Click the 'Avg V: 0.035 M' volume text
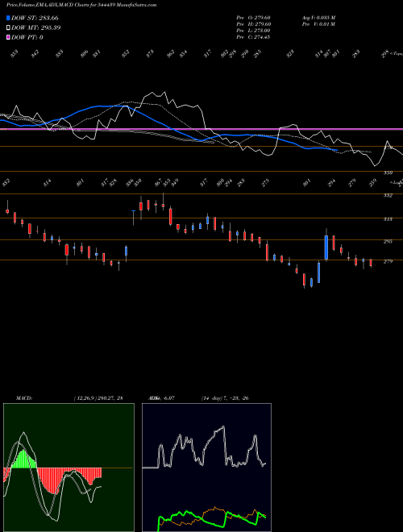 (x=318, y=18)
